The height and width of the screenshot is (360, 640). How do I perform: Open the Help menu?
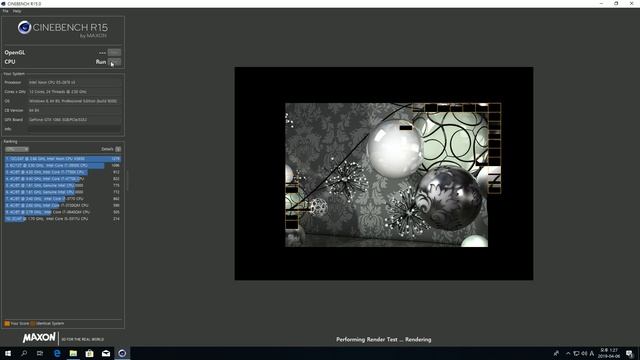(17, 11)
